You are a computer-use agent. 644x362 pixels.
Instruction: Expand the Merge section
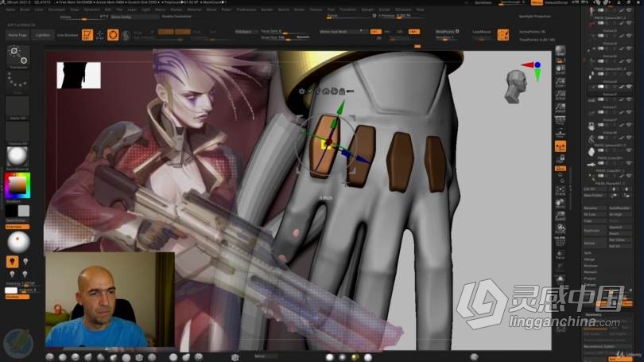point(589,259)
